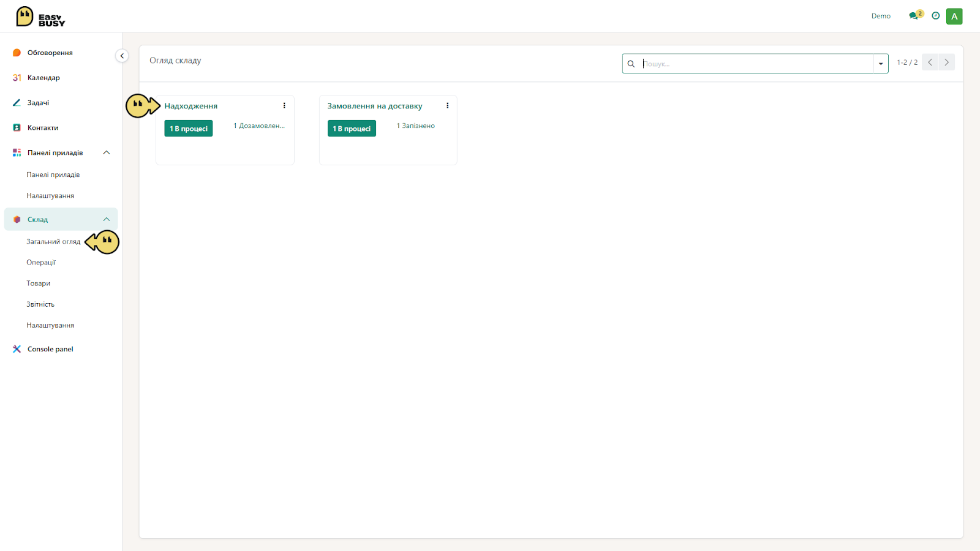Image resolution: width=980 pixels, height=551 pixels.
Task: Open Товари under Склад
Action: pos(39,283)
